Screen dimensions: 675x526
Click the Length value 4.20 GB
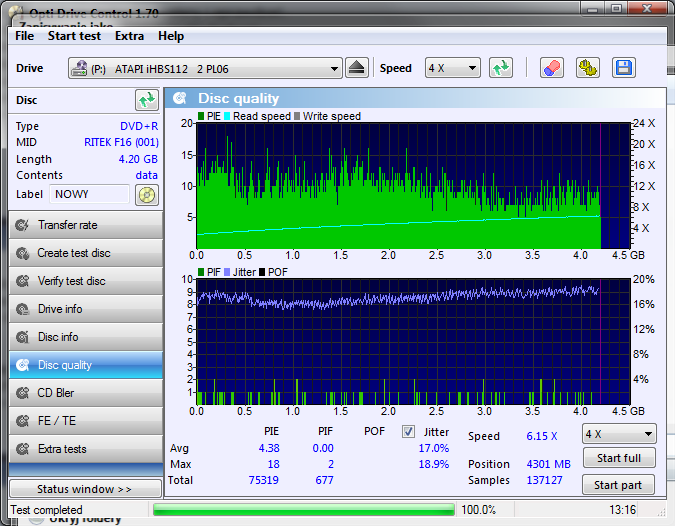coord(138,159)
